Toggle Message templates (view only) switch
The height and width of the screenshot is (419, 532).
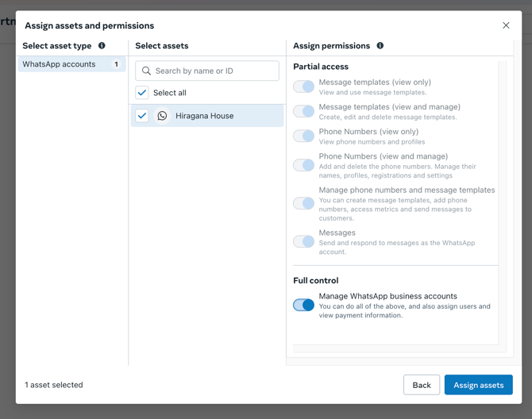click(303, 86)
